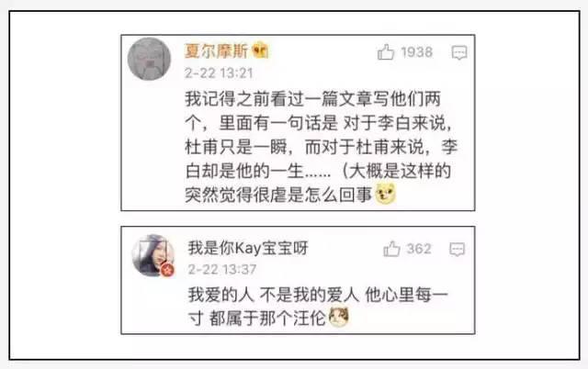Viewport: 588px width, 369px height.
Task: Open replies on 夏尔摩斯's comment
Action: (x=459, y=52)
